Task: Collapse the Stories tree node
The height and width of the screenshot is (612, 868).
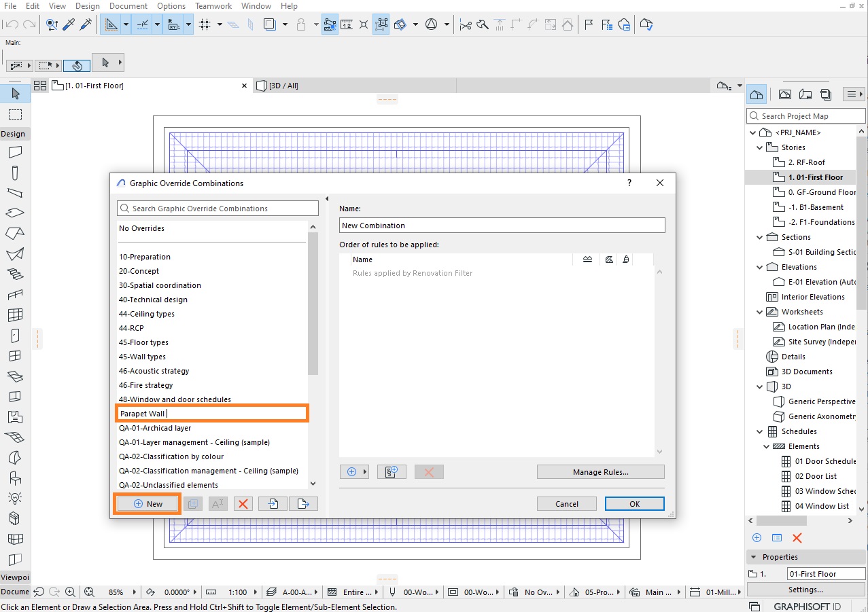Action: [760, 147]
